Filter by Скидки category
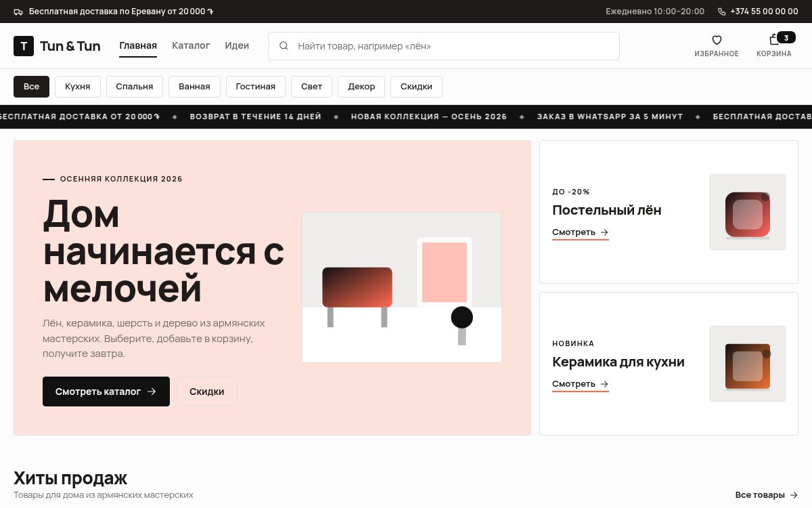 416,87
